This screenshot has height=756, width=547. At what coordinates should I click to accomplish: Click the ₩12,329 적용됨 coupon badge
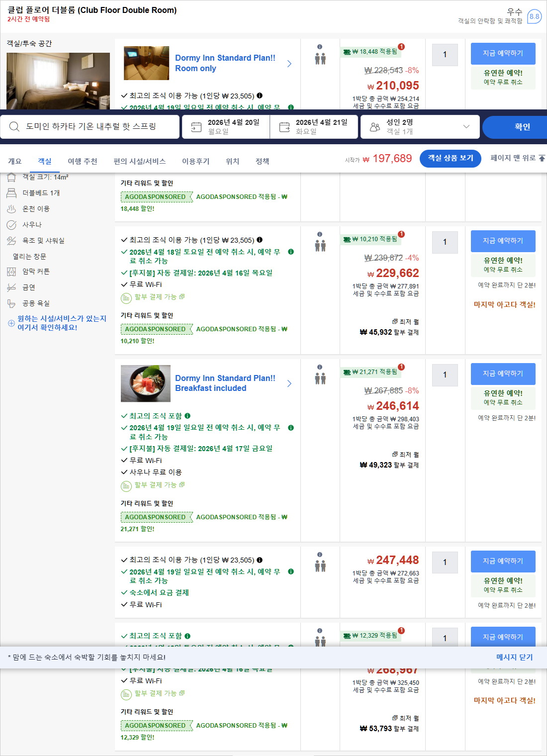coord(370,635)
